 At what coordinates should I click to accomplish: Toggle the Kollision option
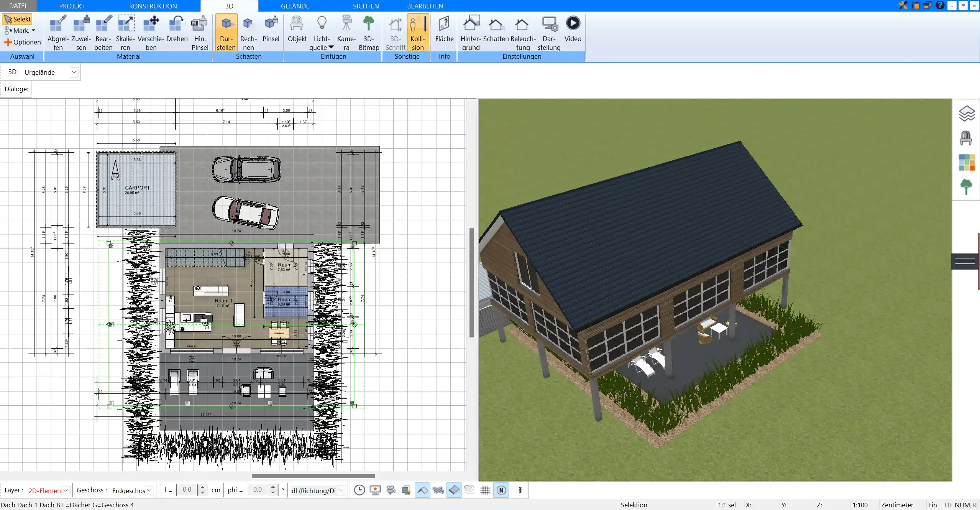click(418, 33)
